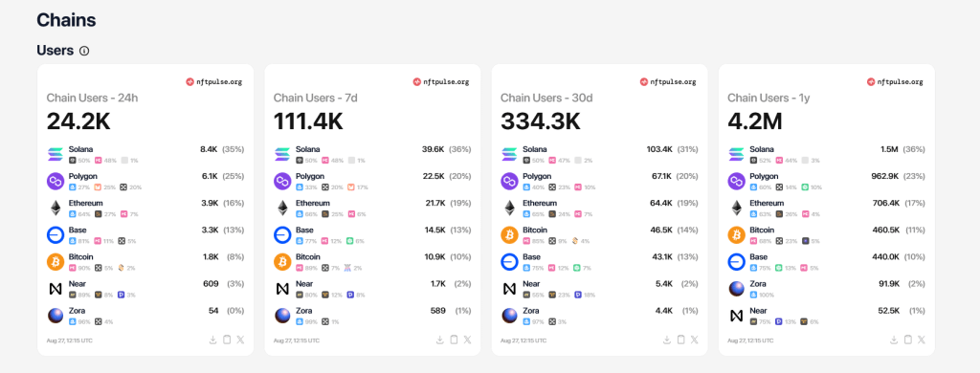Open nftpulse.org link in 24h card
The image size is (980, 373).
pyautogui.click(x=213, y=82)
